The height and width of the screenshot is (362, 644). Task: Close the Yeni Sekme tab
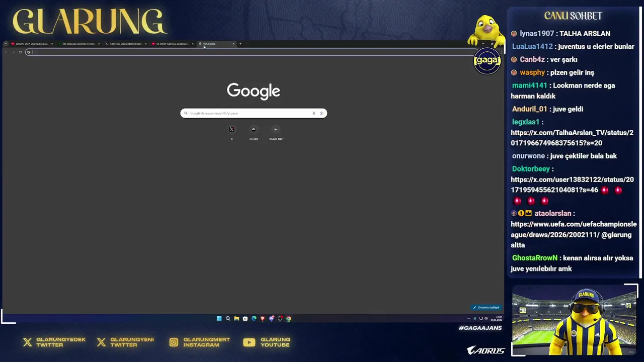(233, 44)
